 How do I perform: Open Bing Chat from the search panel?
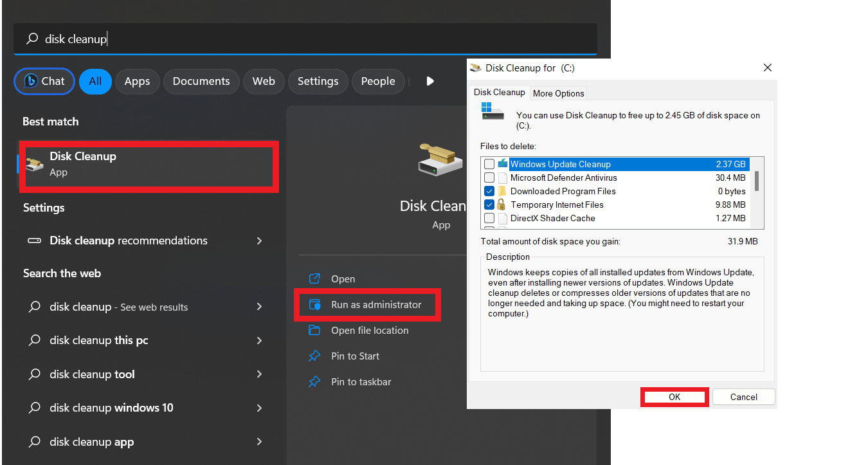coord(44,81)
